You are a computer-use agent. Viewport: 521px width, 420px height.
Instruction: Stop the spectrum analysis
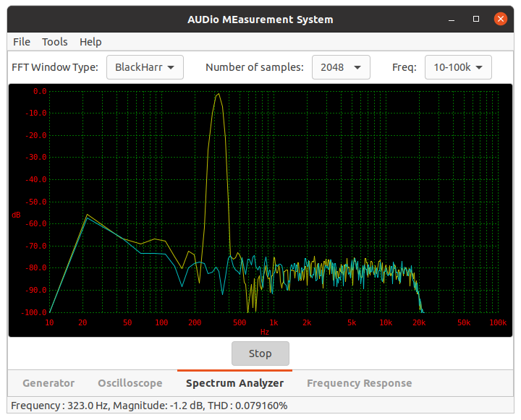click(x=260, y=353)
